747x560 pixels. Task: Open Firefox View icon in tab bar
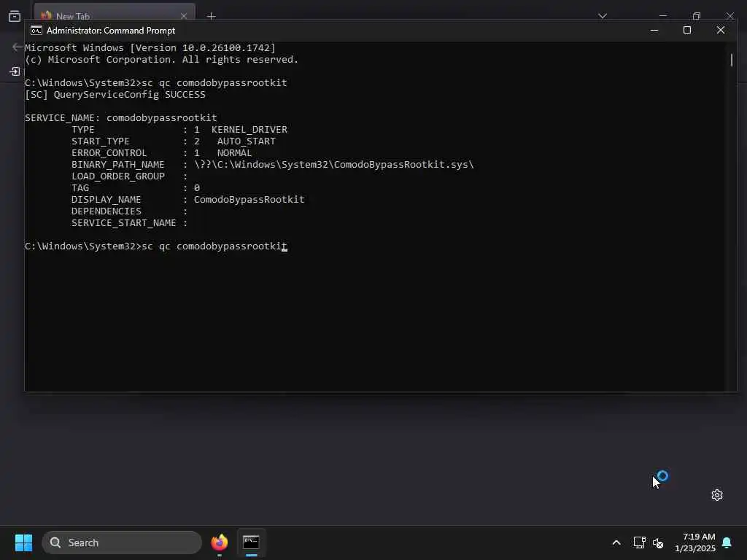[x=15, y=16]
